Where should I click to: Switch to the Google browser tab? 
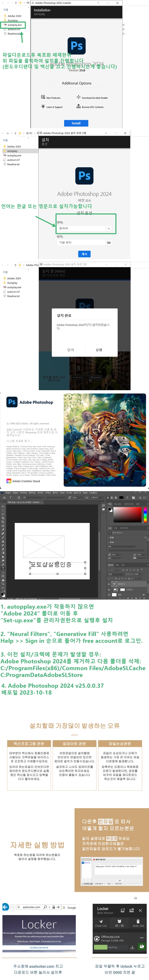(x=69, y=907)
